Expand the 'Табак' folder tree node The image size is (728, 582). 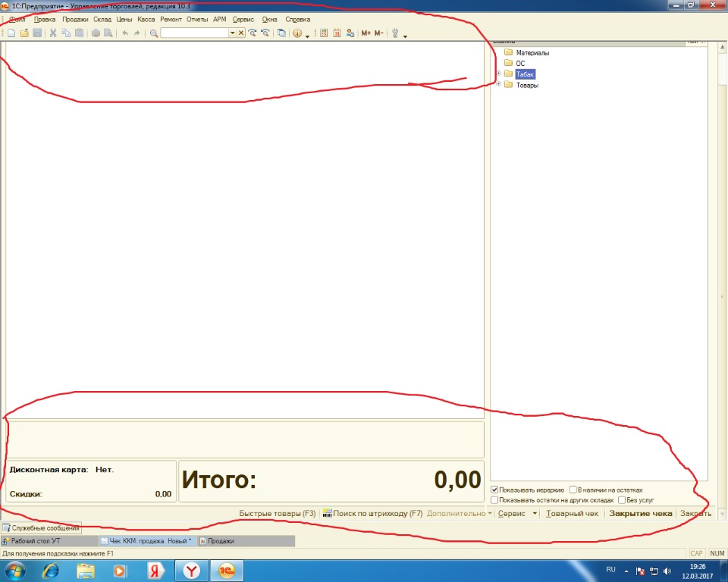click(x=498, y=74)
